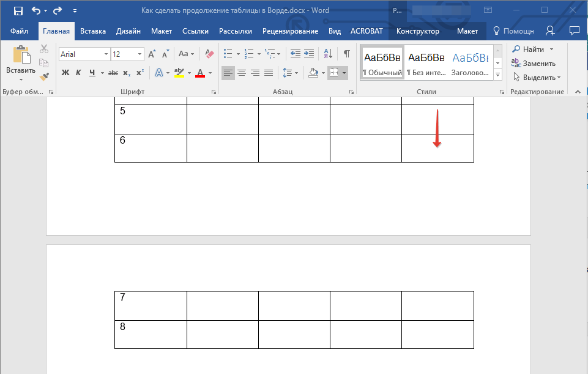Apply the red font color swatch
The image size is (588, 374).
pos(199,73)
